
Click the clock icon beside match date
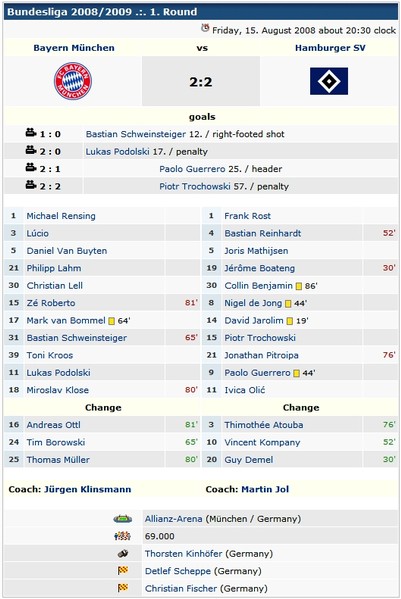pyautogui.click(x=205, y=28)
